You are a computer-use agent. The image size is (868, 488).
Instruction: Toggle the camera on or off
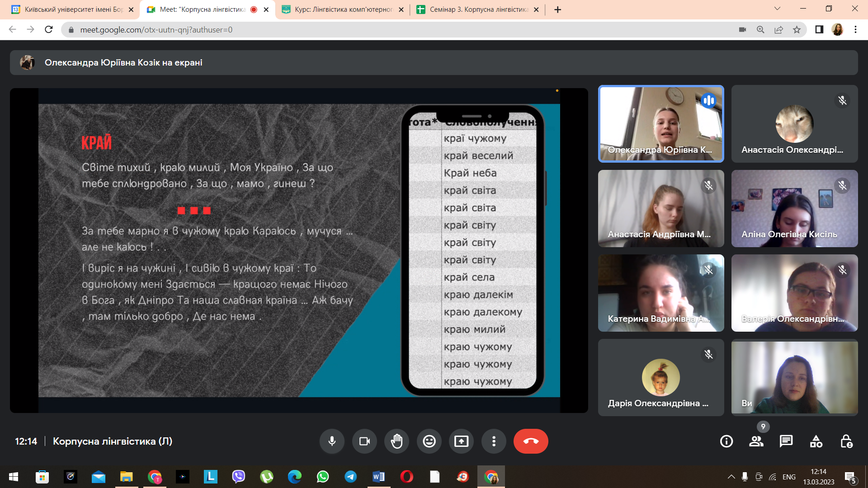coord(364,441)
